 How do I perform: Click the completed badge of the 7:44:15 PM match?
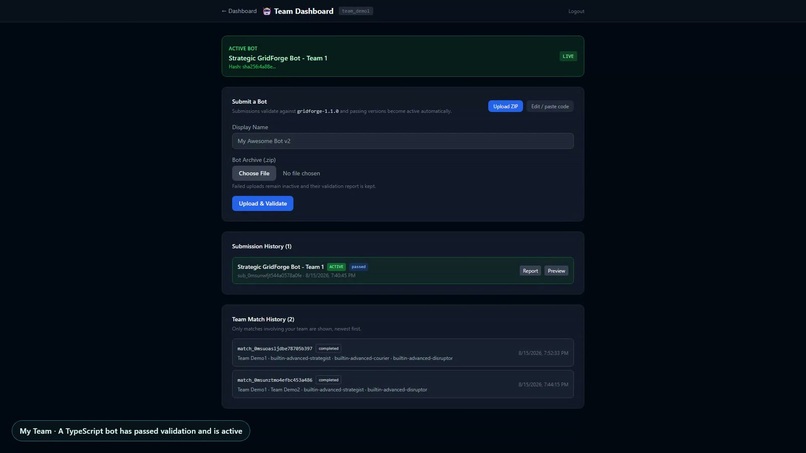point(328,380)
